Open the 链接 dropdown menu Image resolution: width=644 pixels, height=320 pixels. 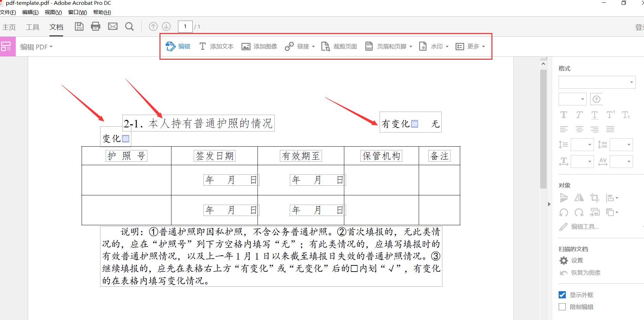coord(304,46)
